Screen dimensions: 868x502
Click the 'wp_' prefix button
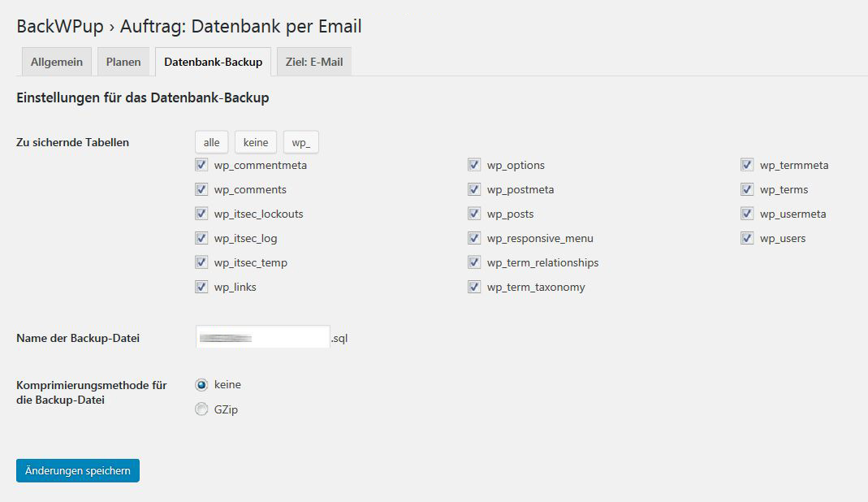pyautogui.click(x=301, y=142)
